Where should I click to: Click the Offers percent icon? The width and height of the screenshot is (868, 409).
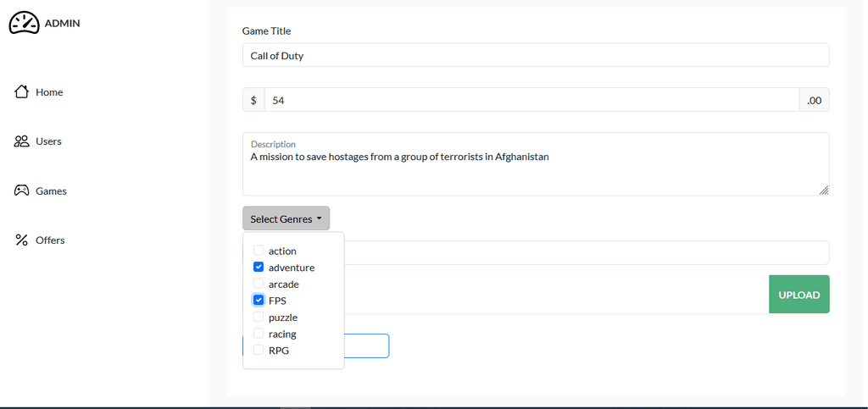coord(21,240)
